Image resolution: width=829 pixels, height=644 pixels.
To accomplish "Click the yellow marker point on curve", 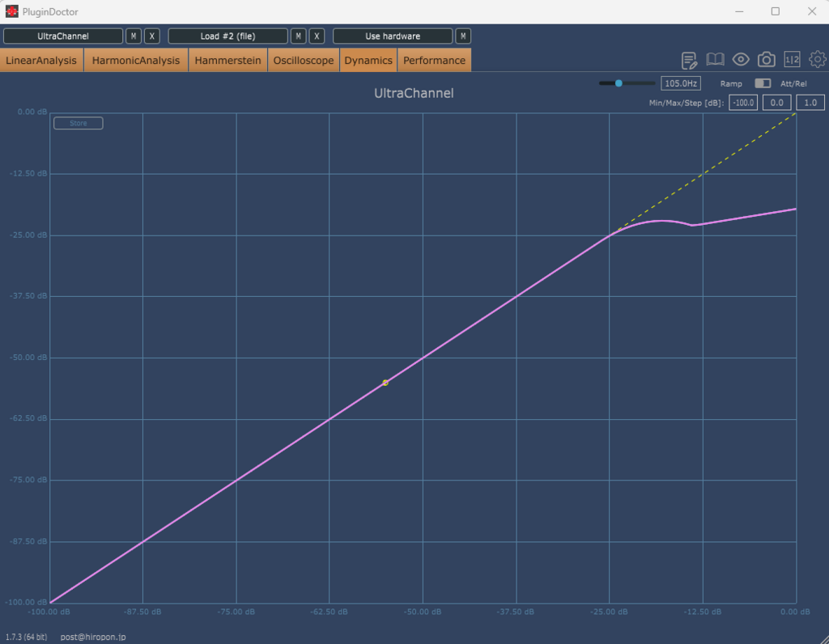I will tap(385, 383).
